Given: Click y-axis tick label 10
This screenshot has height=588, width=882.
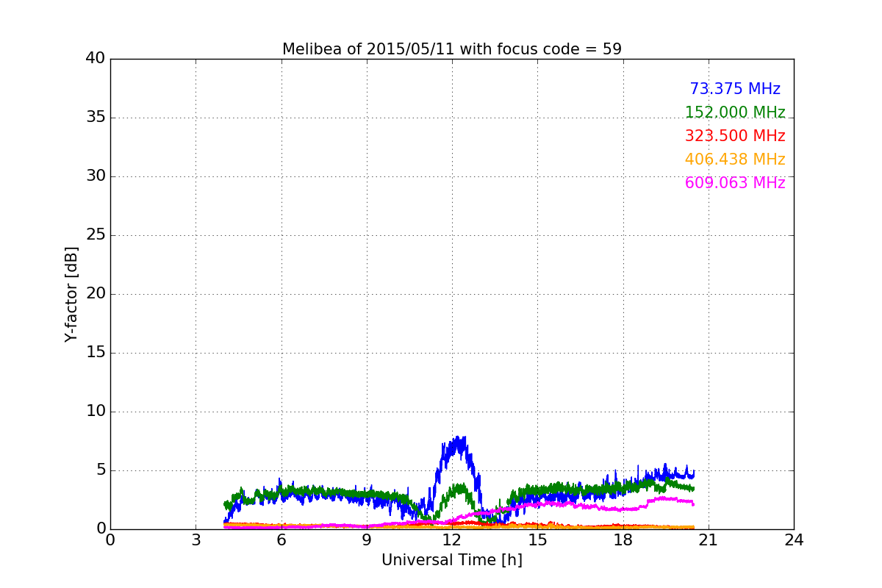Looking at the screenshot, I should click(96, 412).
